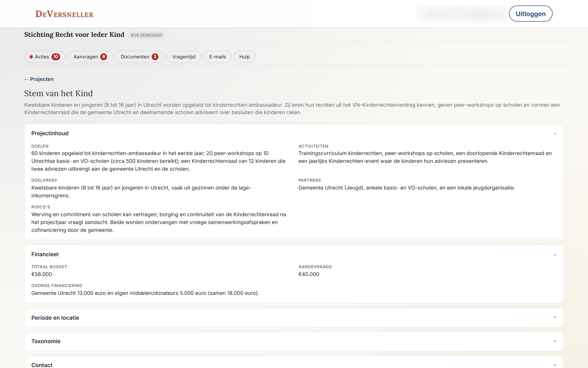Click the Gemeente Utrecht 13.000 euro financing text
Screen dimensions: 588x368
[145, 293]
